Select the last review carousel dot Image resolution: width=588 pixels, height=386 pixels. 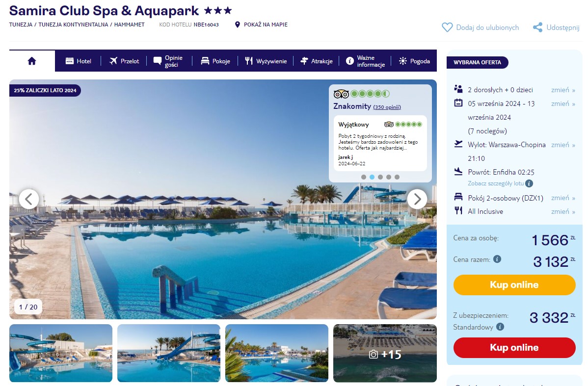point(397,177)
